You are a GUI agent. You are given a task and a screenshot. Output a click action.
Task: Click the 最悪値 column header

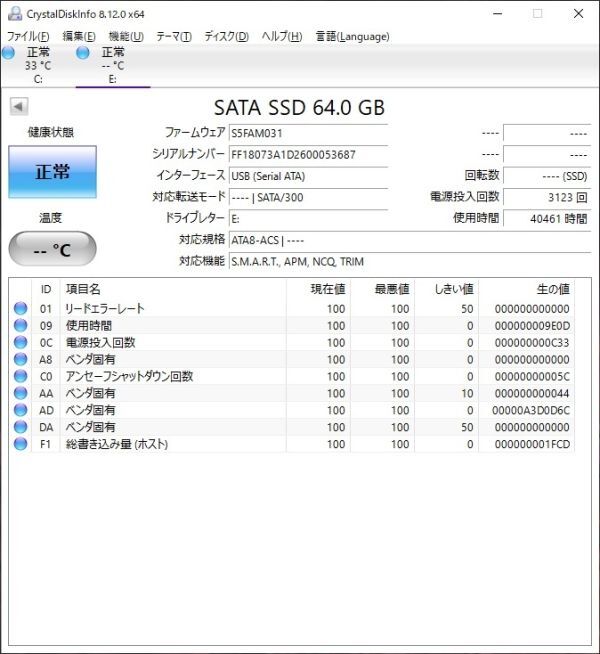pos(383,289)
